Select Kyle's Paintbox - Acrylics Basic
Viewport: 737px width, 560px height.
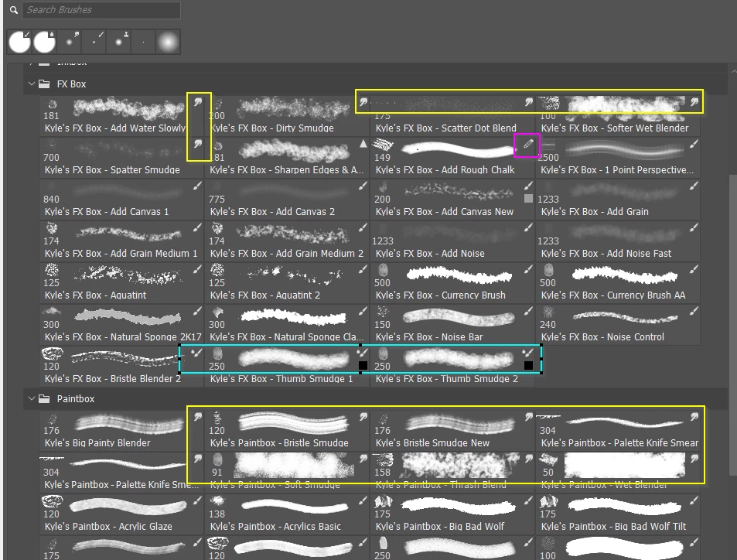287,514
